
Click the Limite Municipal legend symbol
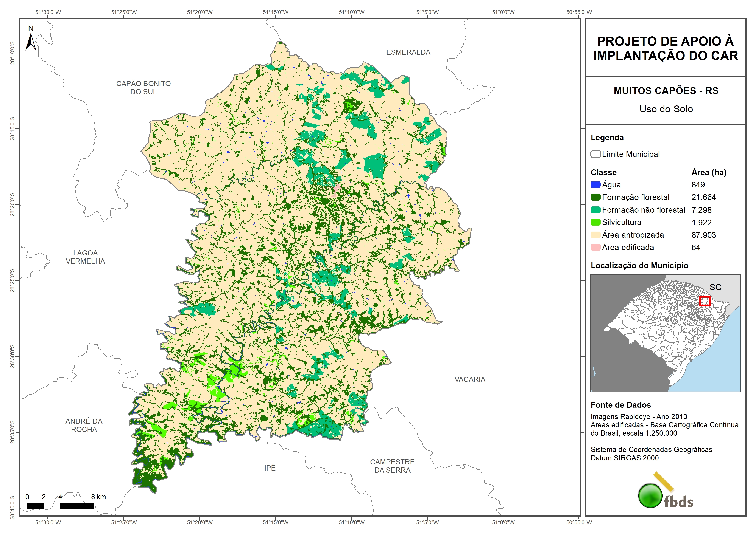[x=595, y=154]
